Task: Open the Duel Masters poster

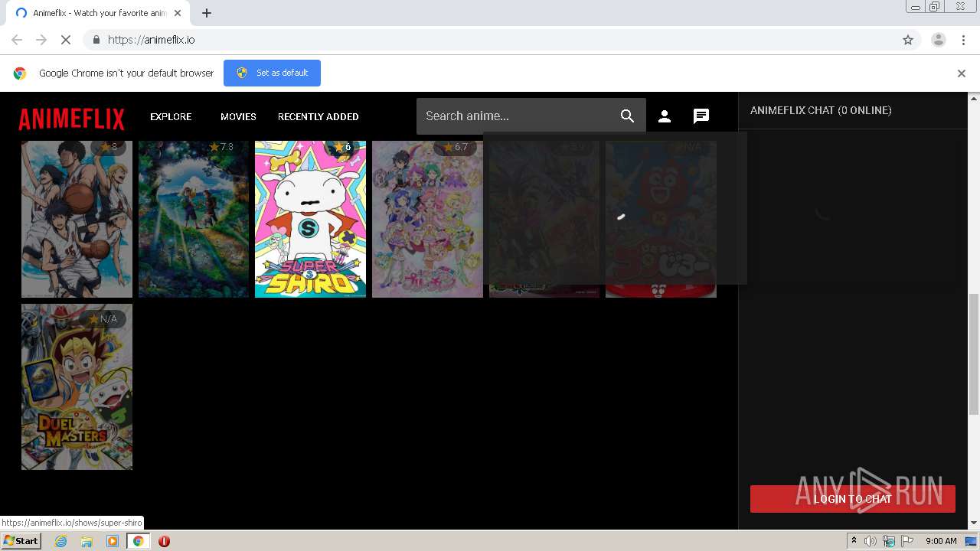Action: (x=77, y=386)
